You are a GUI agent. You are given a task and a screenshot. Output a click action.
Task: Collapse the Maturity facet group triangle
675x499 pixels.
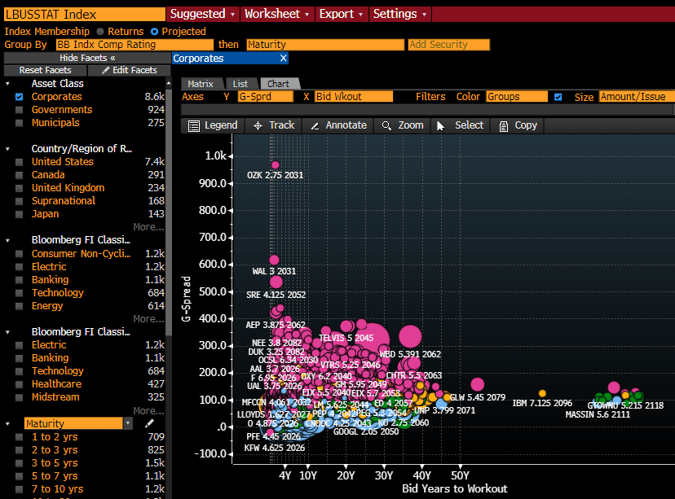pos(7,424)
